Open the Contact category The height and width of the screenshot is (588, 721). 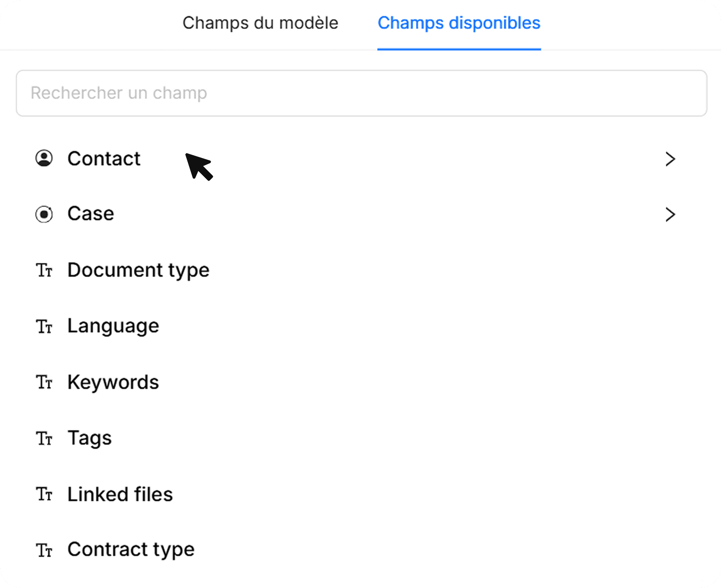tap(104, 159)
